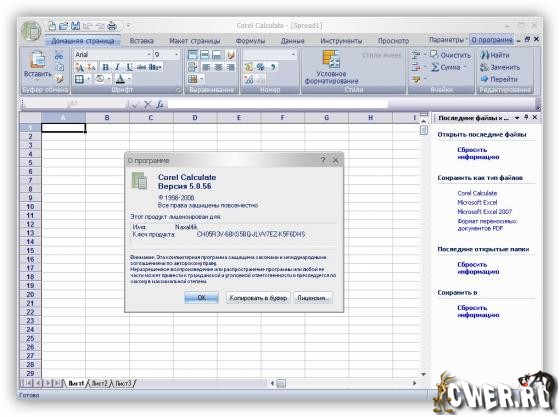Viewport: 560px width, 417px height.
Task: Click the Перейти (Go to) arrow icon
Action: 485,79
